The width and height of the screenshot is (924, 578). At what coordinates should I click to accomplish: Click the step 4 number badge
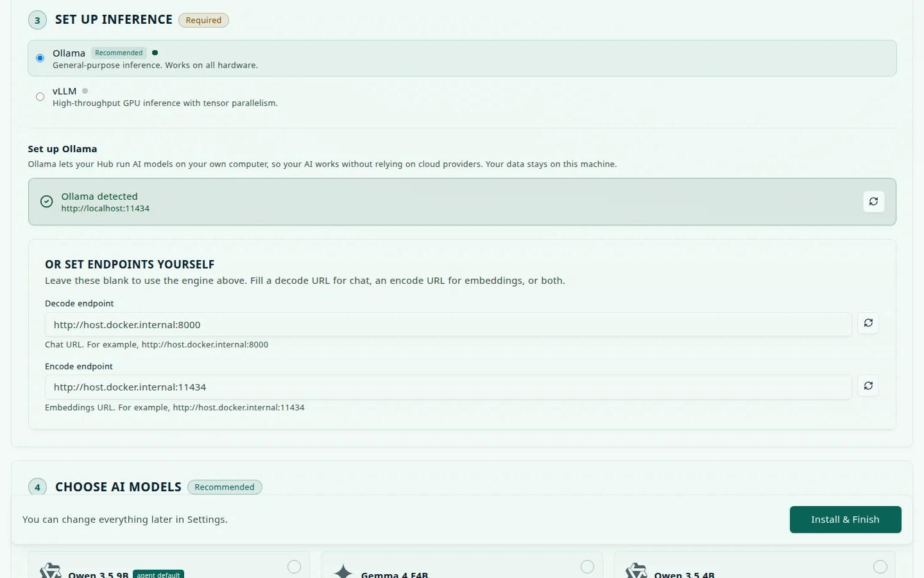tap(37, 487)
